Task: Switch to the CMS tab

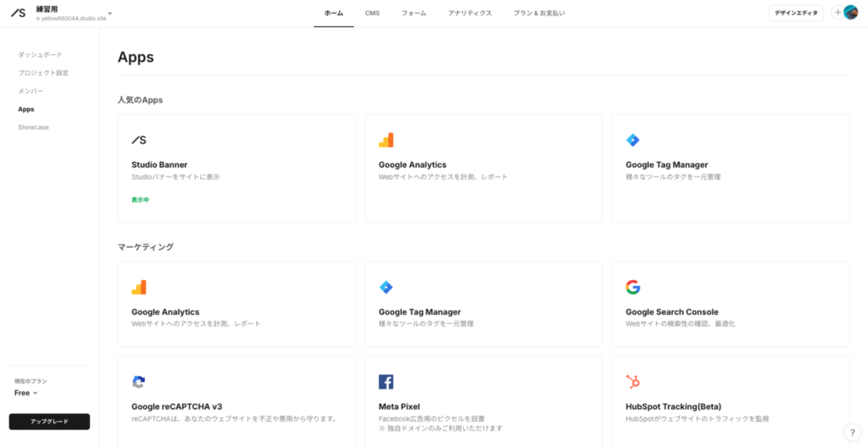Action: pos(372,14)
